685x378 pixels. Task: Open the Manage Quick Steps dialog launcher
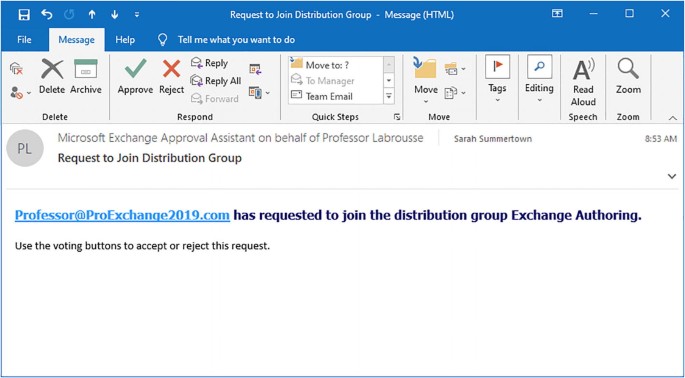coord(397,117)
